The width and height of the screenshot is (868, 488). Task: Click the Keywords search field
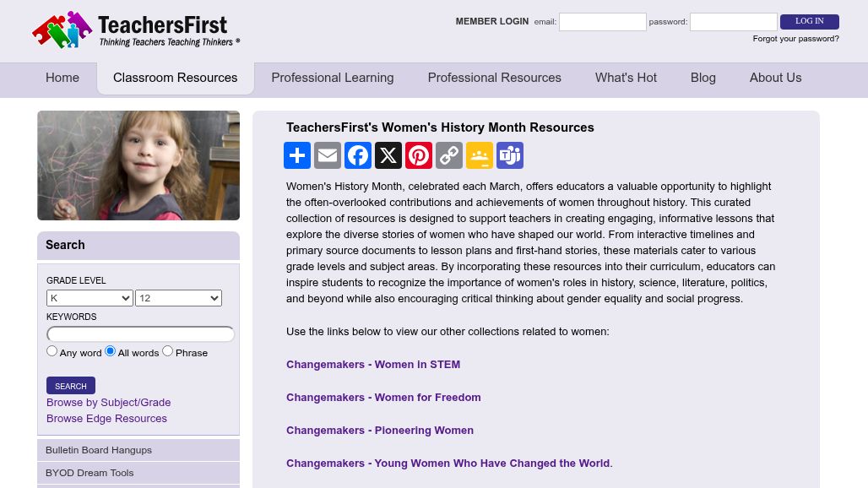(x=141, y=334)
